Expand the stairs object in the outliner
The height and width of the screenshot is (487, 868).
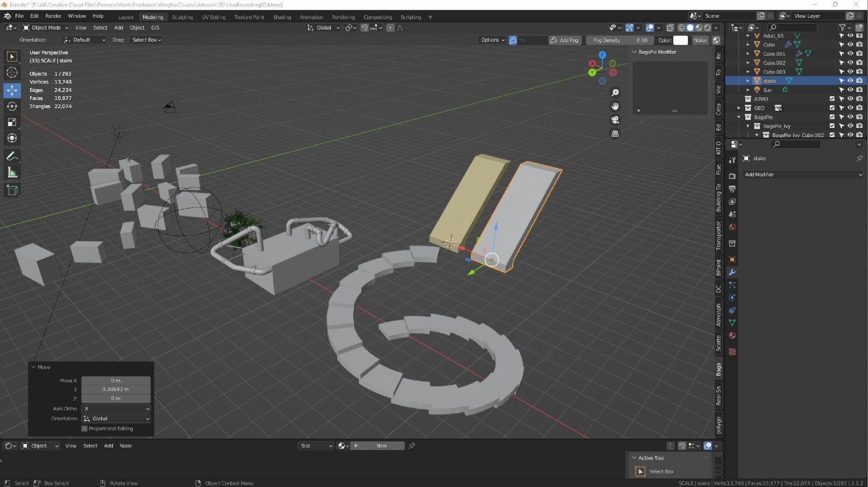748,81
